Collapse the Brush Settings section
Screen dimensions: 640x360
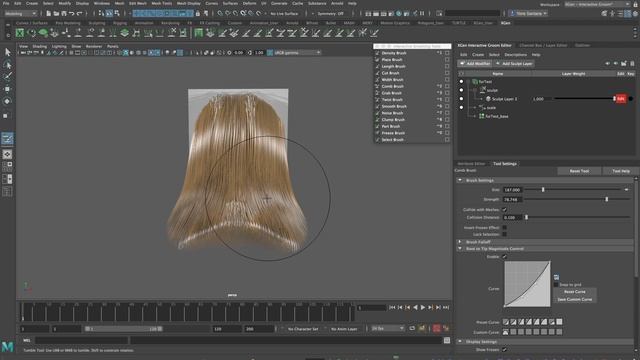pos(460,180)
